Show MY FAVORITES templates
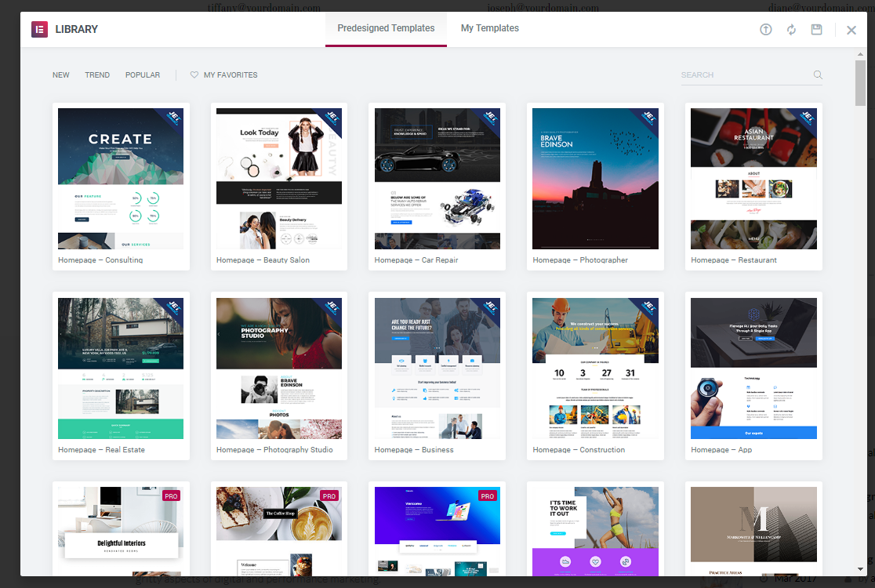This screenshot has width=875, height=588. pyautogui.click(x=231, y=75)
